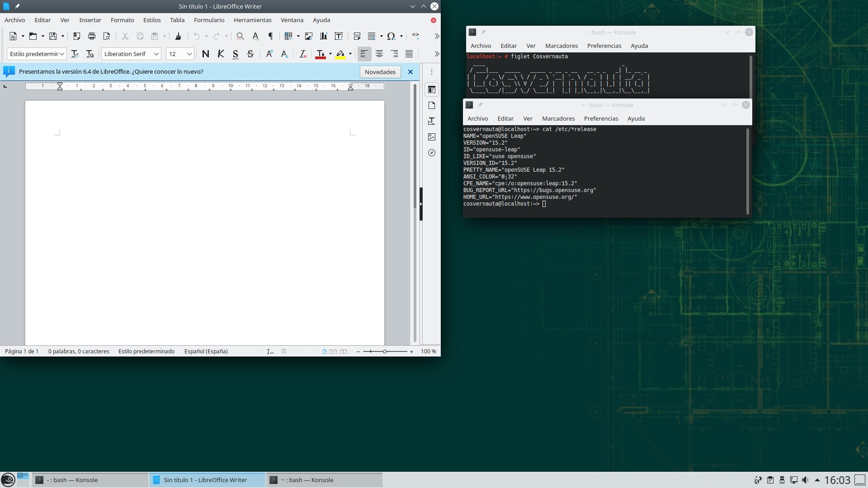
Task: Print the document with the printer icon
Action: click(92, 36)
